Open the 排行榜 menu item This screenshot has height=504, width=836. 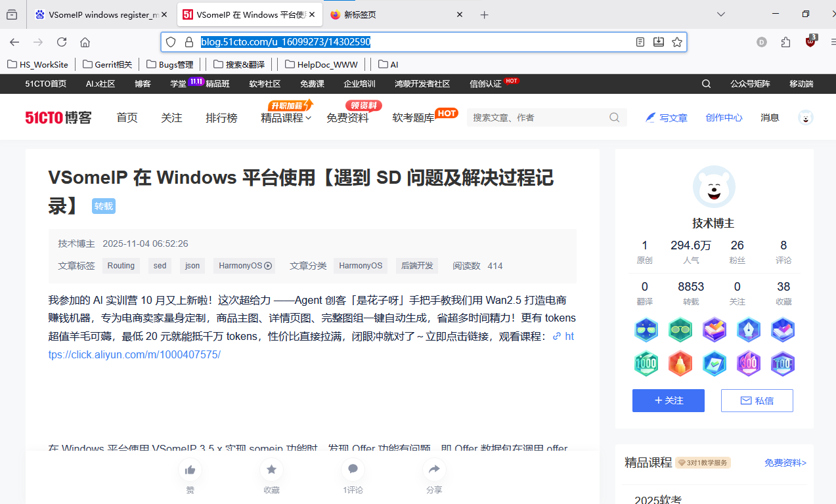pos(221,117)
